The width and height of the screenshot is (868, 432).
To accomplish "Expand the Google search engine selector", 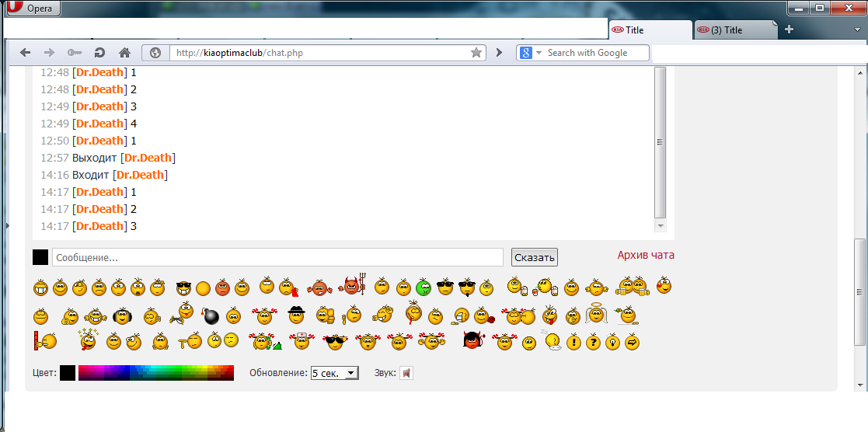I will point(531,53).
